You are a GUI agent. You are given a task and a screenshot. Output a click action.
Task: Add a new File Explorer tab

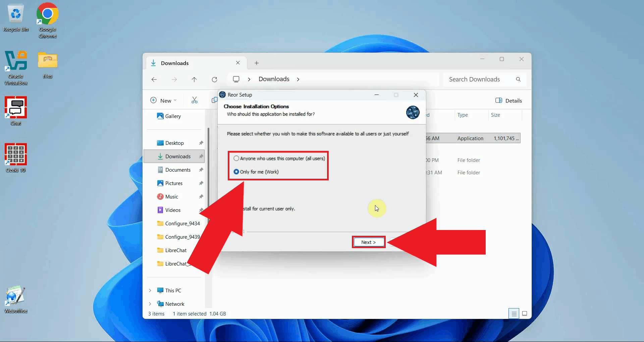point(257,63)
